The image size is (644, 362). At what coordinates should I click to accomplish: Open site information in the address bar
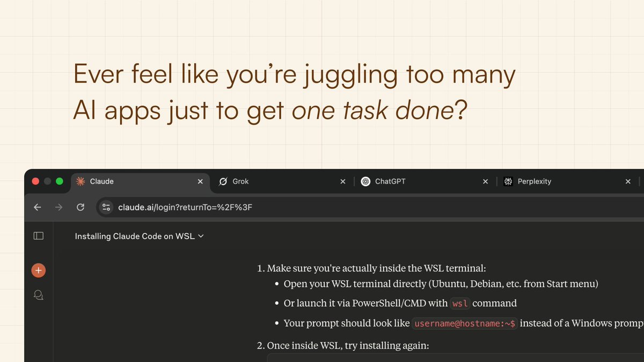click(x=105, y=207)
